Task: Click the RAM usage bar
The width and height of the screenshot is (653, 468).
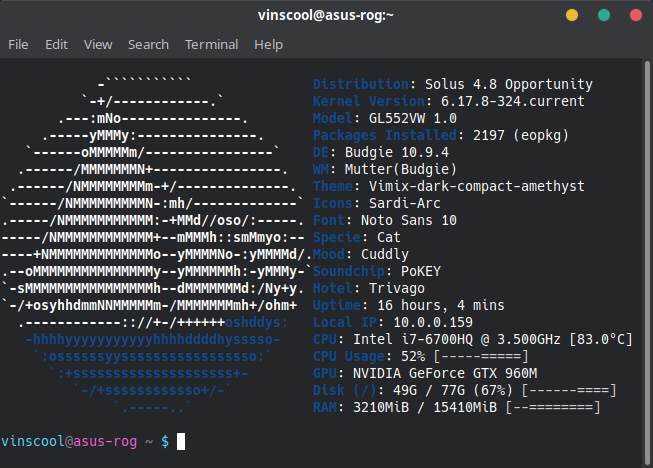Action: 553,407
